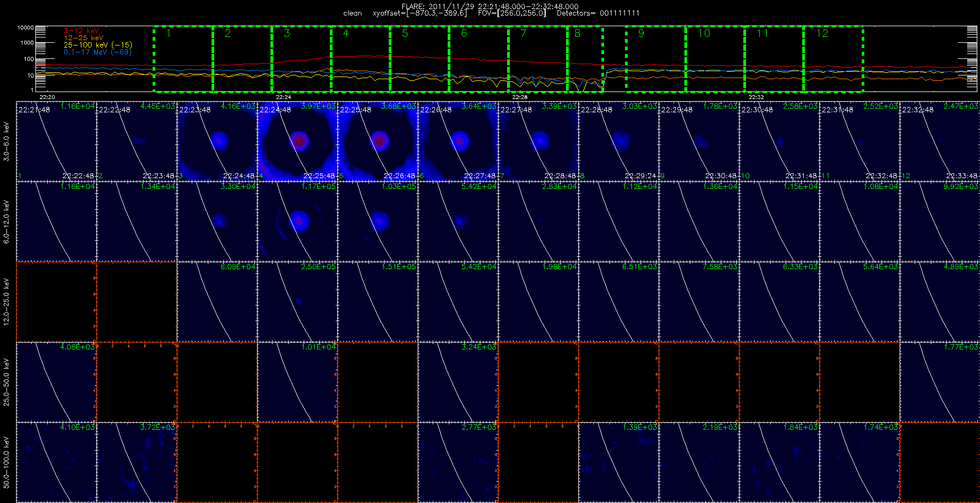Open the 12.0-25.0 keV image with peak 1.51E+05
The width and height of the screenshot is (980, 503).
[378, 302]
